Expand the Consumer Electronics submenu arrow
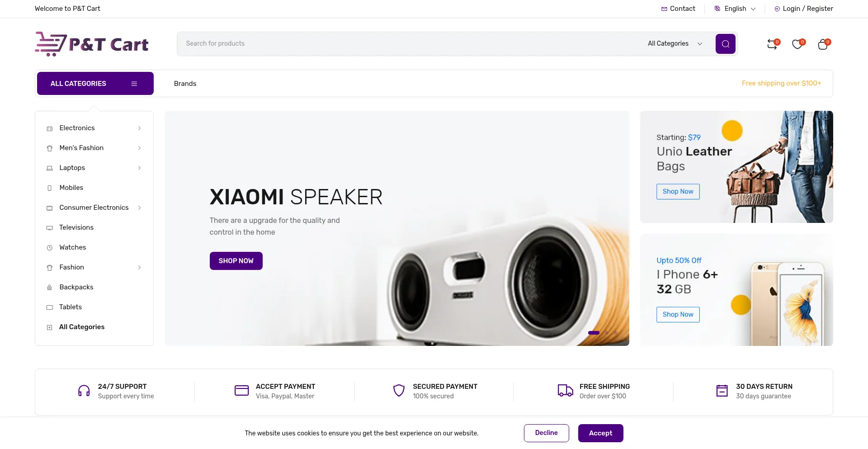The width and height of the screenshot is (868, 449). (x=139, y=208)
